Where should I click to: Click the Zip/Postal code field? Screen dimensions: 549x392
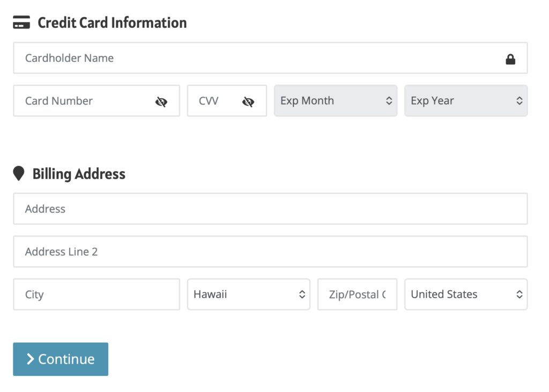coord(357,294)
